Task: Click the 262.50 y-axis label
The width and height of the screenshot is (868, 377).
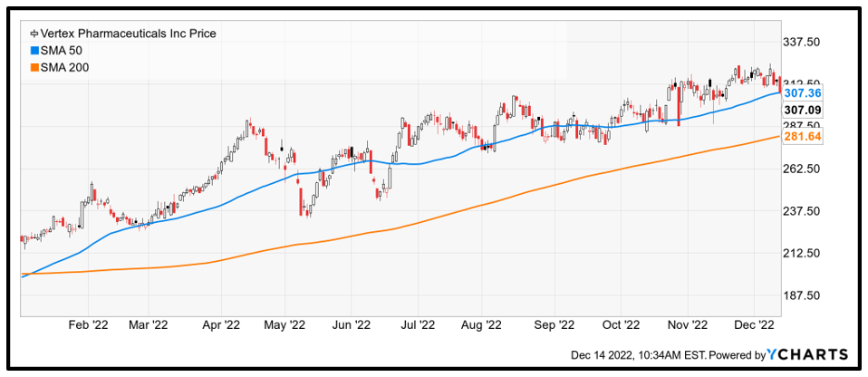Action: point(803,169)
